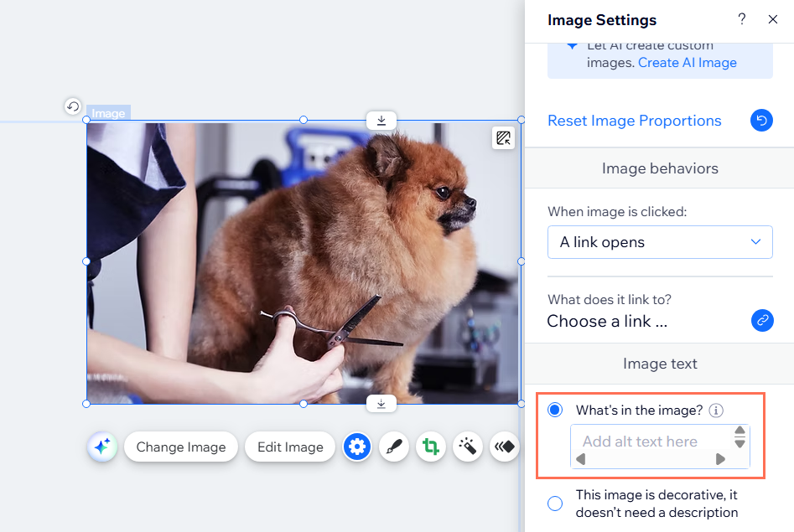Click the top stretch handle download arrow
This screenshot has height=532, width=794.
coord(381,121)
